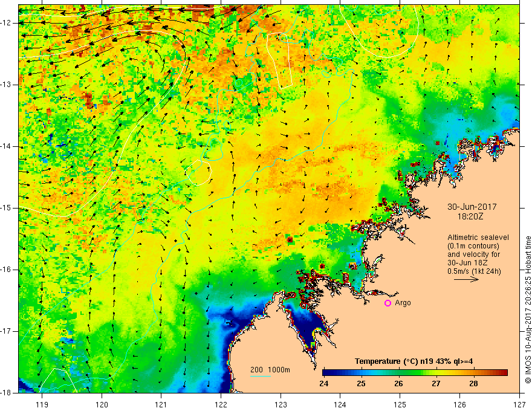Click the colorbar label 27
This screenshot has height=411, width=532.
coord(436,384)
